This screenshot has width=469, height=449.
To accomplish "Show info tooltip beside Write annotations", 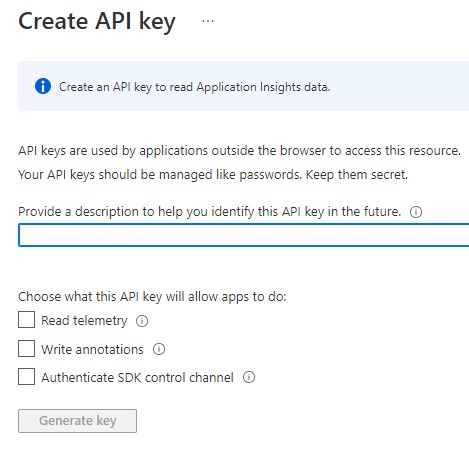I will 159,349.
